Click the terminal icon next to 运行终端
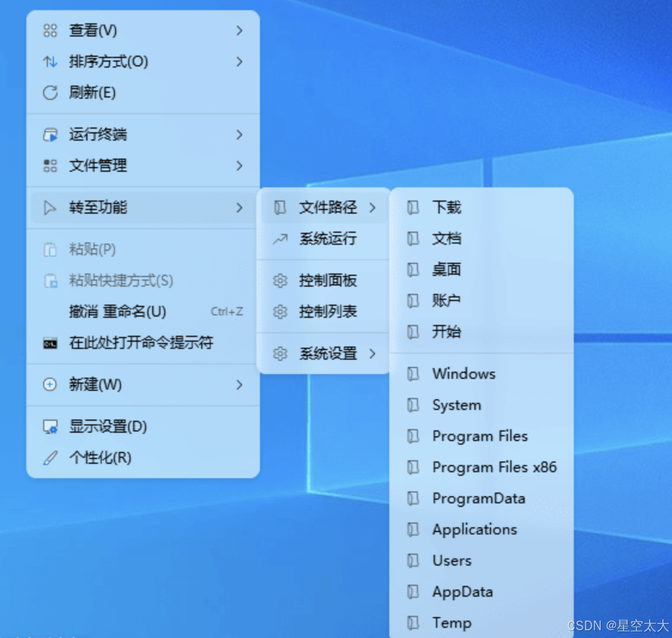 (50, 135)
